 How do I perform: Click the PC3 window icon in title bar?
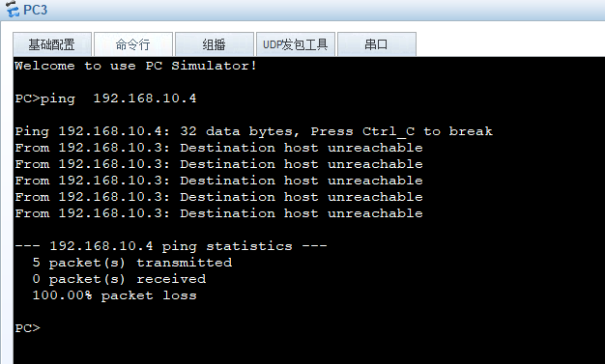pyautogui.click(x=13, y=9)
